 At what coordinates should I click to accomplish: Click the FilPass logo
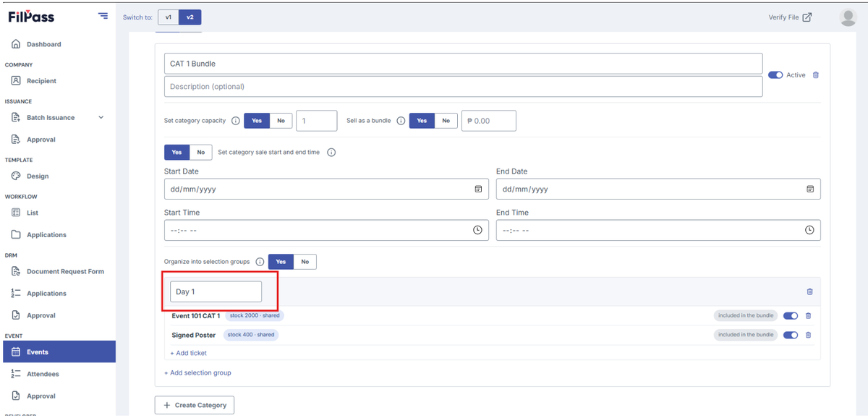click(x=31, y=17)
